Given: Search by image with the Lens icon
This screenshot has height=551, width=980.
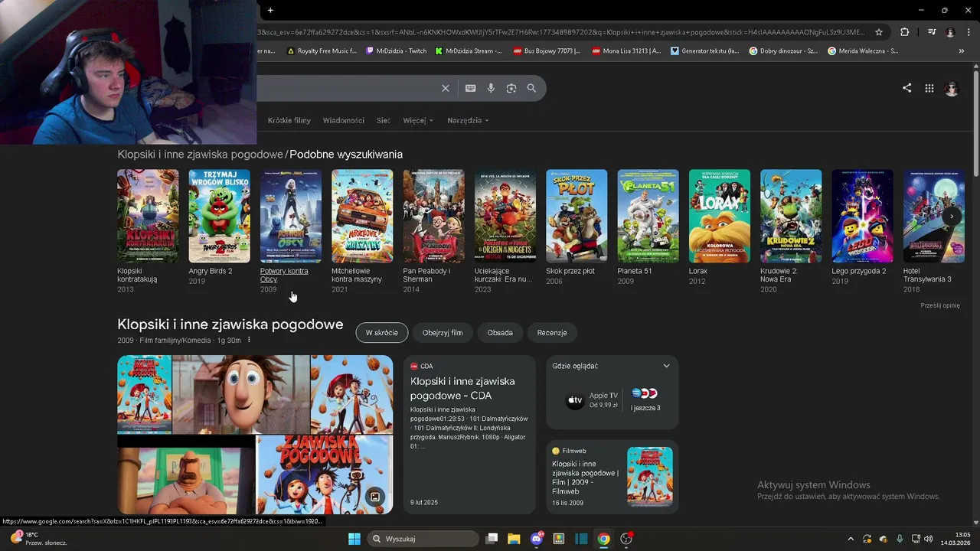Looking at the screenshot, I should point(511,88).
